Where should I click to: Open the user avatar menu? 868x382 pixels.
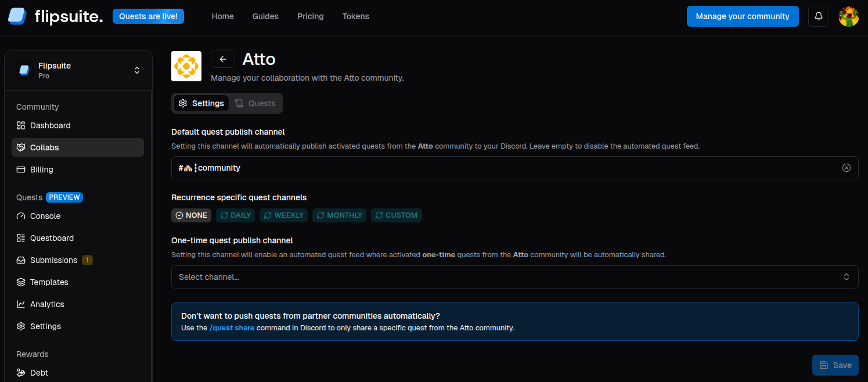coord(849,16)
